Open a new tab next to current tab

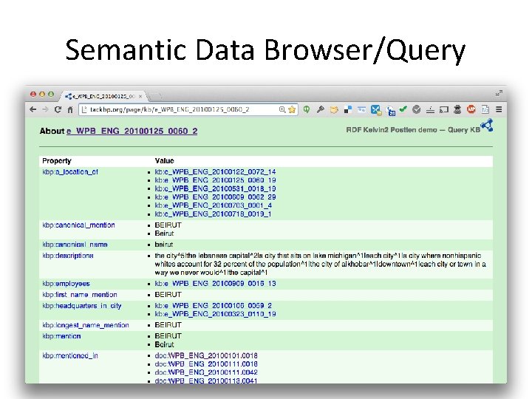pos(154,96)
